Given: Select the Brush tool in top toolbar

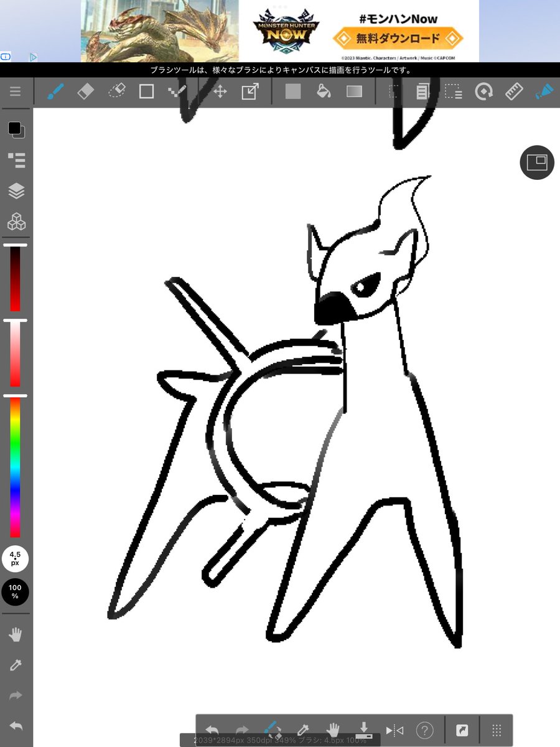Looking at the screenshot, I should [x=55, y=92].
